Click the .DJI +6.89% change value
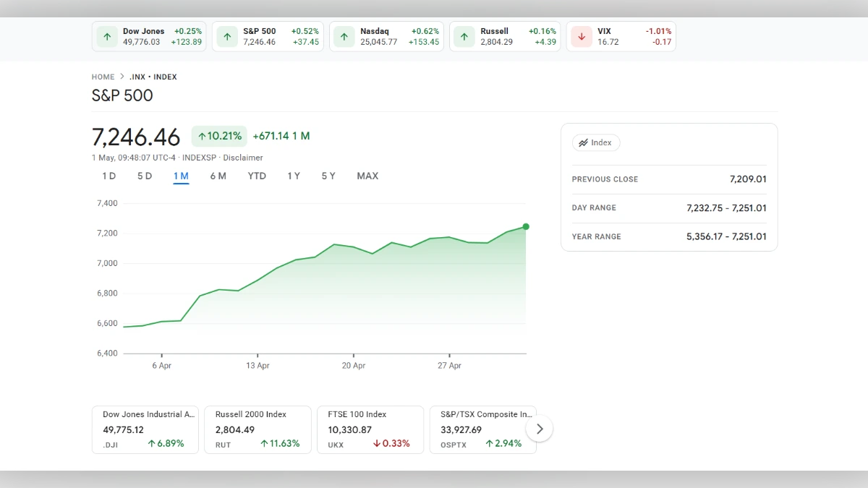Image resolution: width=868 pixels, height=488 pixels. tap(166, 444)
